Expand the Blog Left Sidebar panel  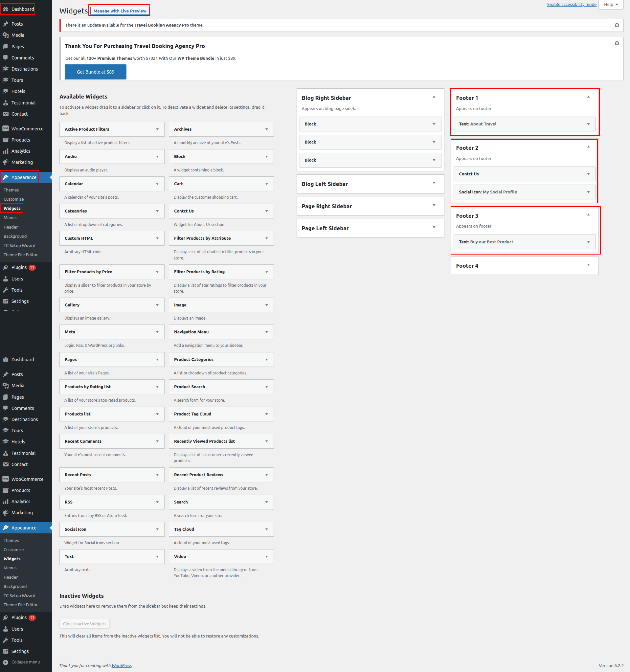click(434, 183)
